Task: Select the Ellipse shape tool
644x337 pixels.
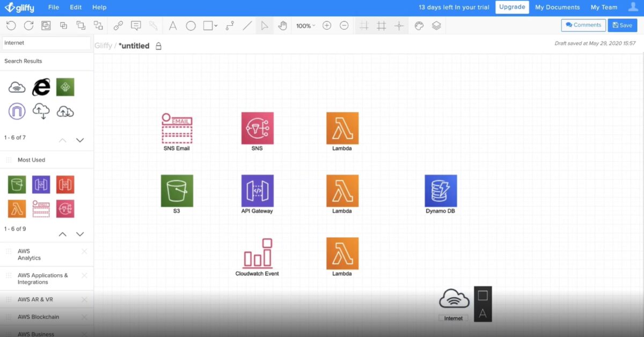Action: click(x=191, y=25)
